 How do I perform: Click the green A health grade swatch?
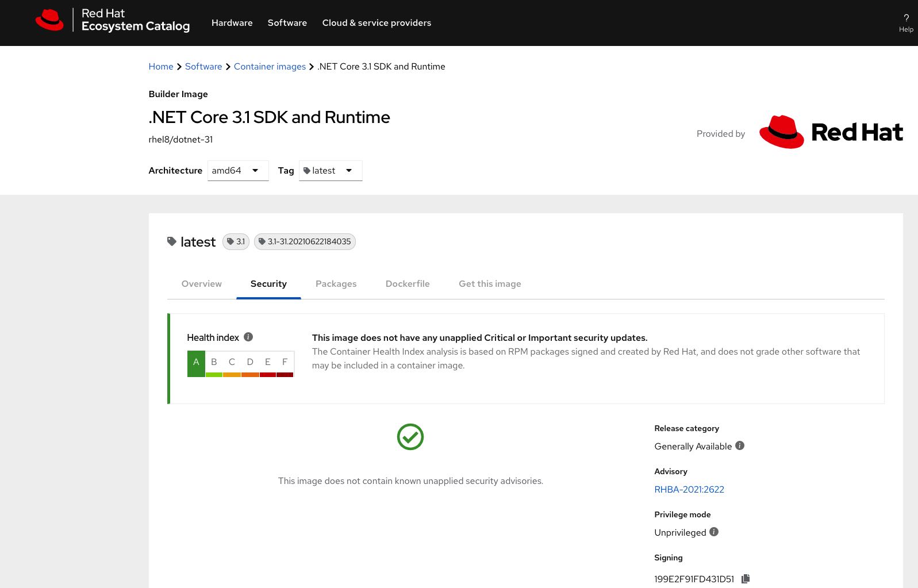[x=196, y=363]
